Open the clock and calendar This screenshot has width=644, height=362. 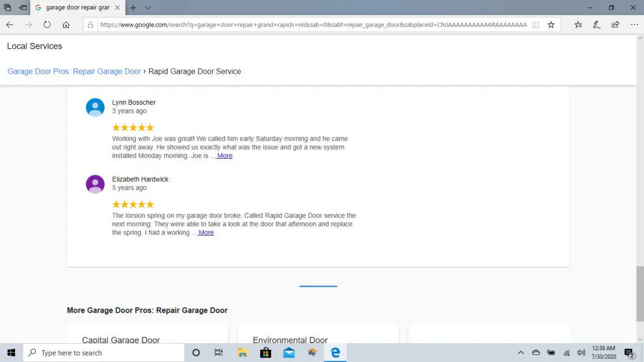[x=604, y=352]
